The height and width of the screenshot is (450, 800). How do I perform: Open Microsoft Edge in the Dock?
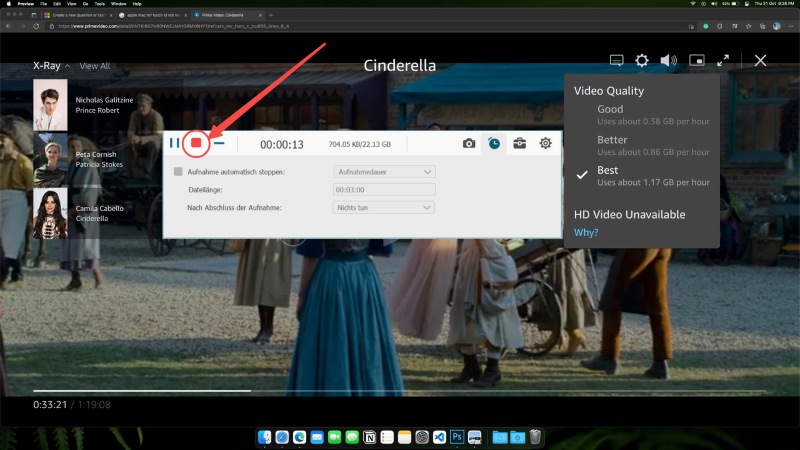coord(299,437)
